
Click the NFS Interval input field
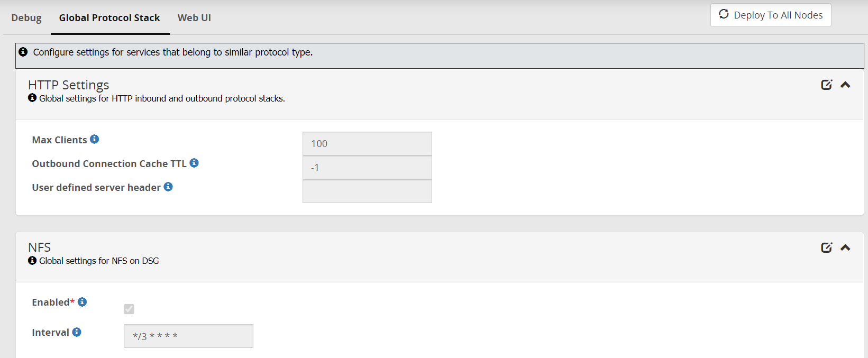pyautogui.click(x=188, y=336)
